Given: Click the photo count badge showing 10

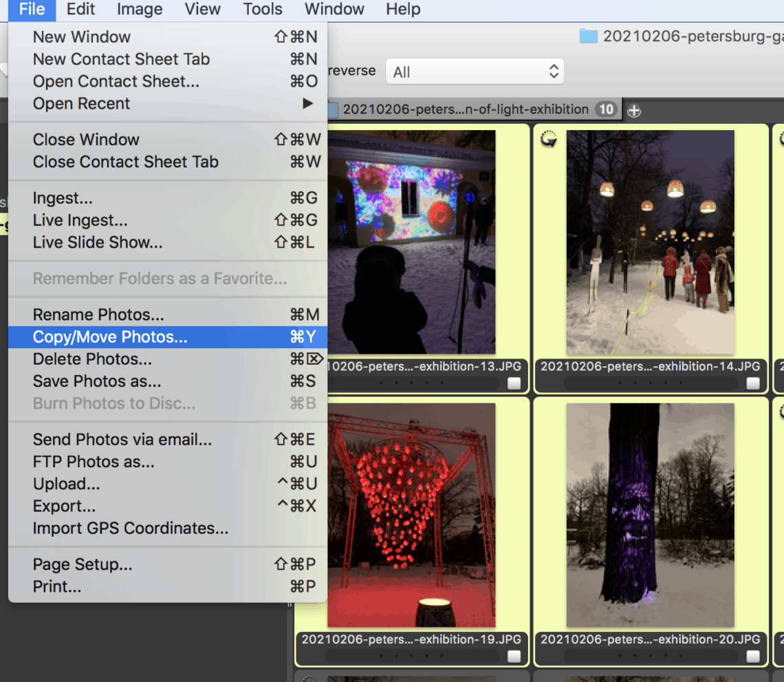Looking at the screenshot, I should click(606, 109).
